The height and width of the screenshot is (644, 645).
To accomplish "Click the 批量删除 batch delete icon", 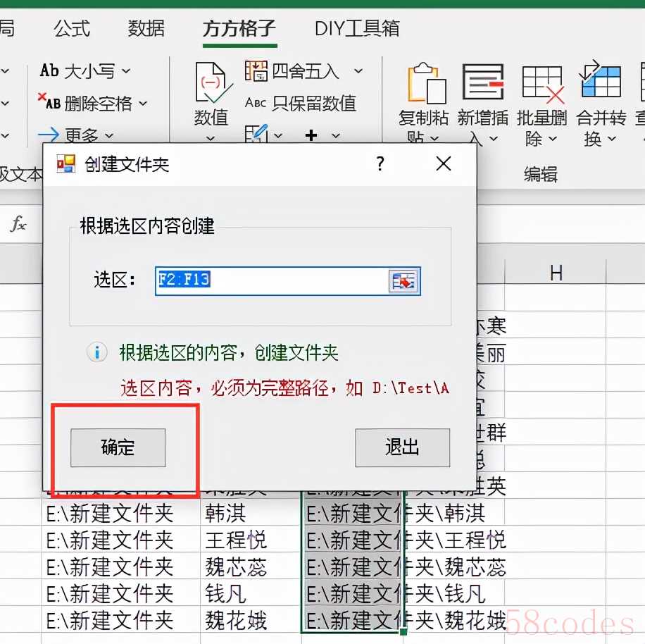I will click(541, 83).
